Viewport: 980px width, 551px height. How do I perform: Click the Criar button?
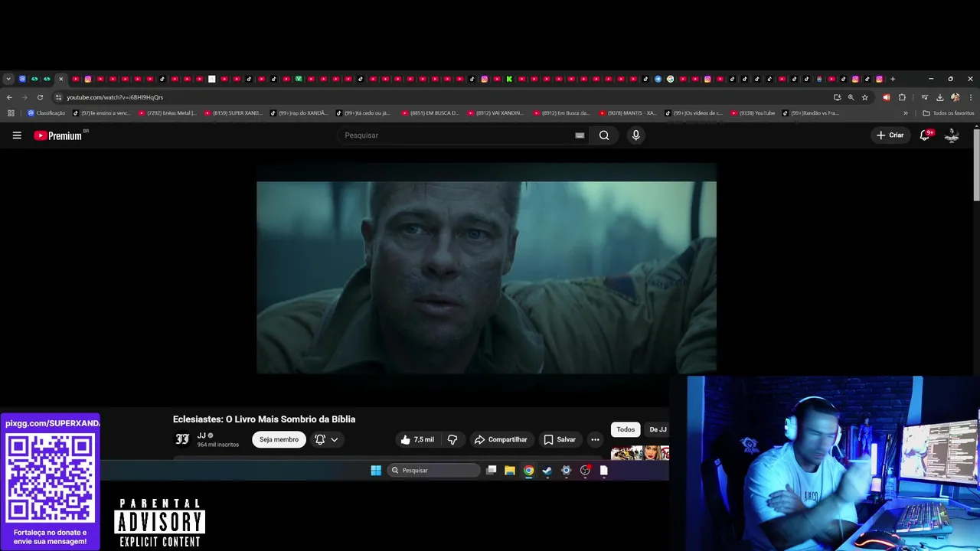tap(890, 135)
